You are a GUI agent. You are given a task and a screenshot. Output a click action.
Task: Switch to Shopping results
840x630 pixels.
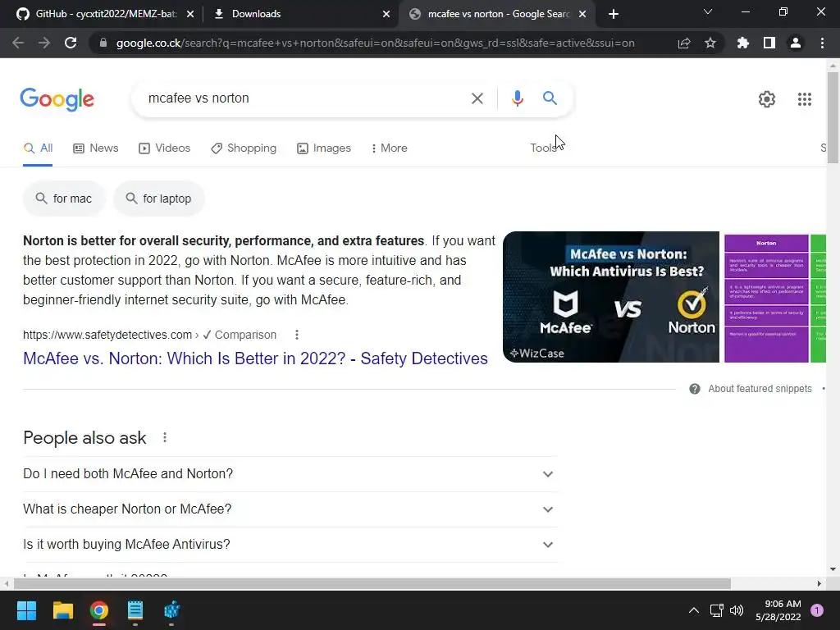pos(244,148)
